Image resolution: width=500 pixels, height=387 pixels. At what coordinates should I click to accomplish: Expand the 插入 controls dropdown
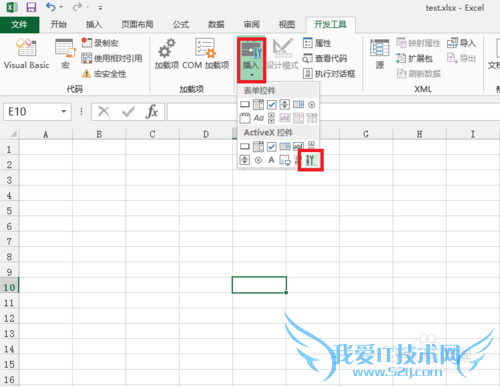pos(252,60)
